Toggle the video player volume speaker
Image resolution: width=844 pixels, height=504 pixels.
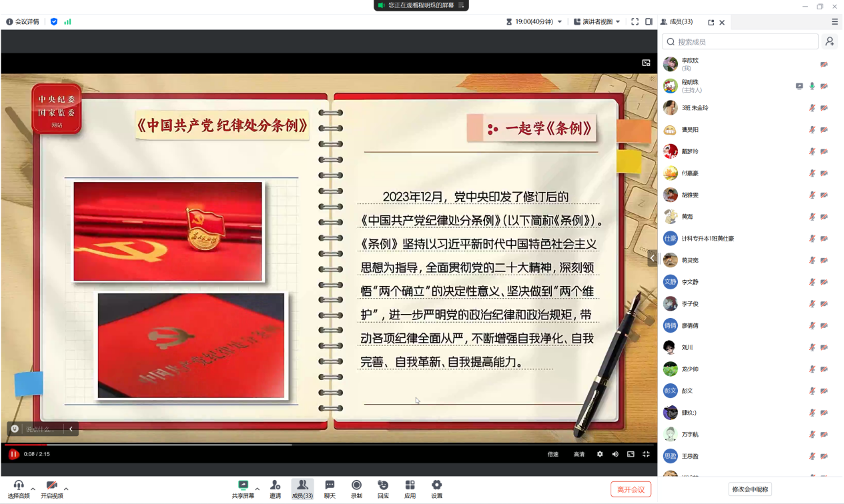pos(615,454)
